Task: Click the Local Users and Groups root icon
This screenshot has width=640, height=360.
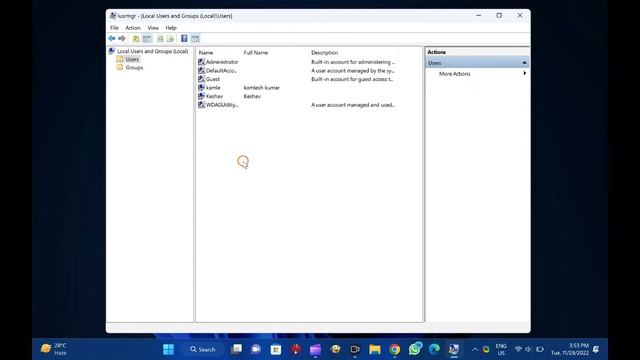Action: pyautogui.click(x=111, y=51)
